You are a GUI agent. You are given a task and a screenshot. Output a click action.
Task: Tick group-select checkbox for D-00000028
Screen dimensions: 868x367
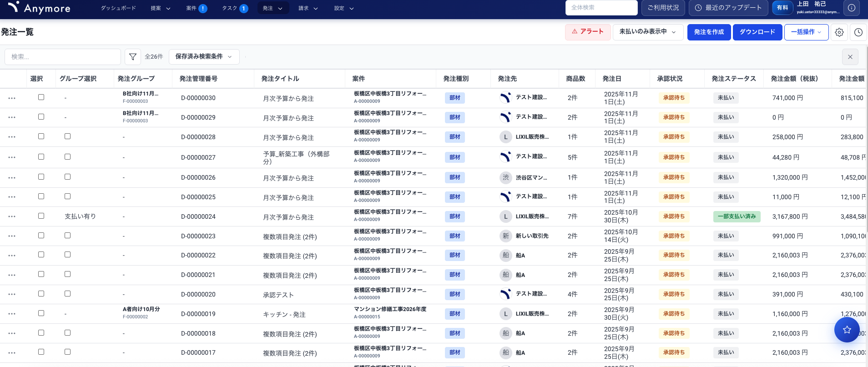67,136
